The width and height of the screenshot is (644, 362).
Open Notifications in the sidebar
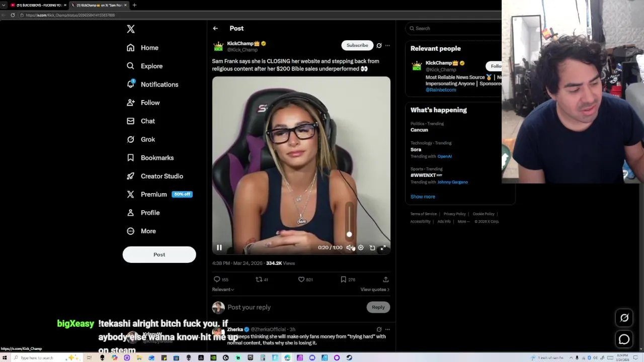click(152, 84)
